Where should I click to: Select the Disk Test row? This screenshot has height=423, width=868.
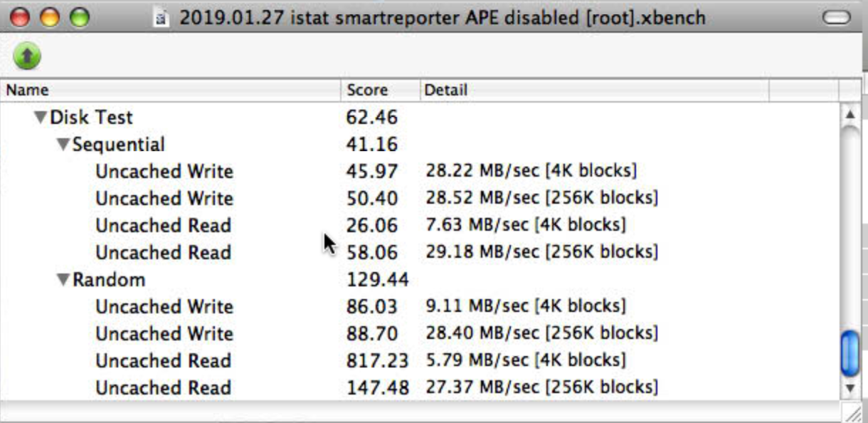click(x=420, y=117)
